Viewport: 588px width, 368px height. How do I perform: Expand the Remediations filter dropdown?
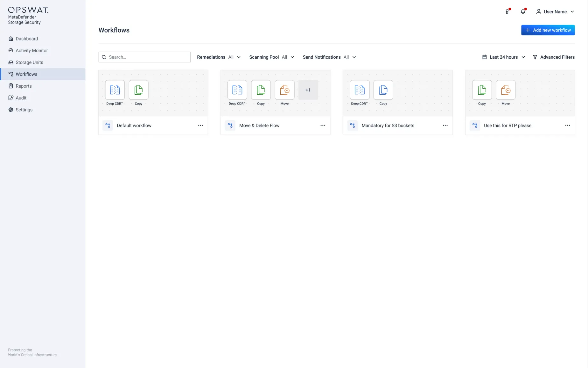pyautogui.click(x=219, y=57)
